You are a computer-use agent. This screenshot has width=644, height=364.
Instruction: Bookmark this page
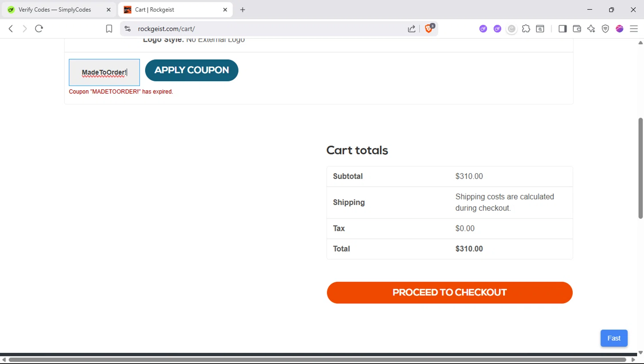click(x=109, y=29)
